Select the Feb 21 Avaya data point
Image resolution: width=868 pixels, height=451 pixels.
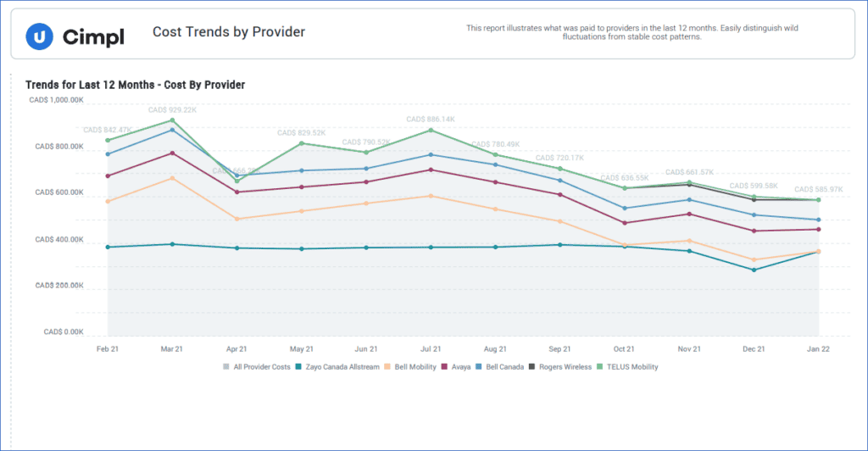pos(108,176)
